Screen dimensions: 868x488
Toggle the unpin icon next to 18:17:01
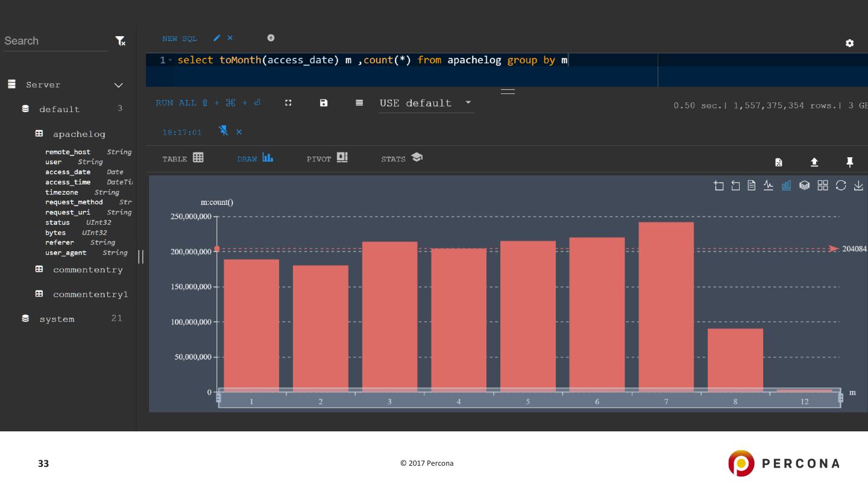(x=224, y=132)
